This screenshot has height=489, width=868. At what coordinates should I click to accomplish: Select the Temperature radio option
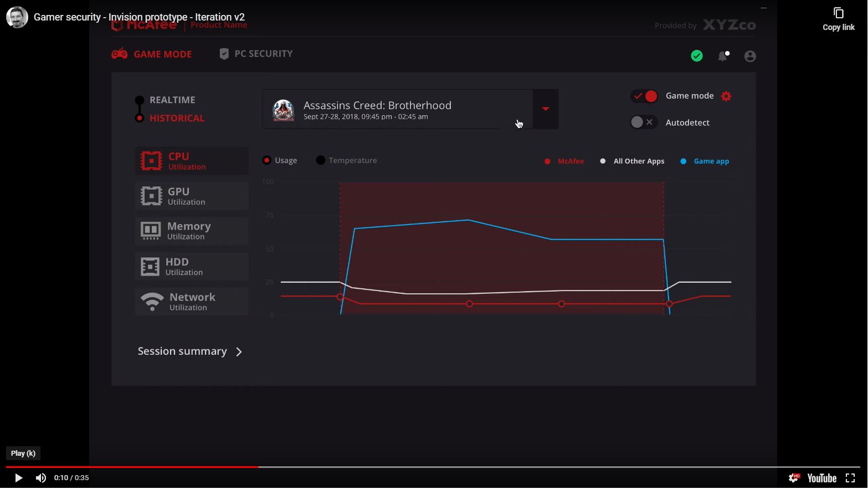[x=346, y=160]
